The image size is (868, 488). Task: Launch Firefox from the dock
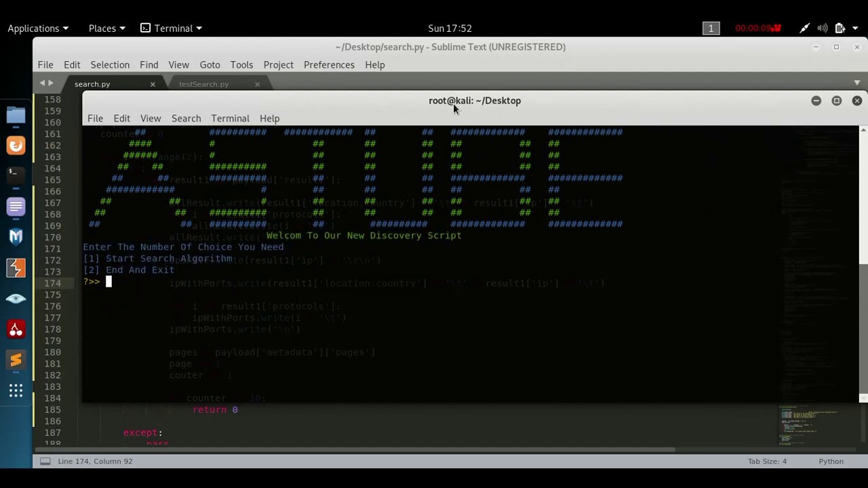pyautogui.click(x=16, y=146)
